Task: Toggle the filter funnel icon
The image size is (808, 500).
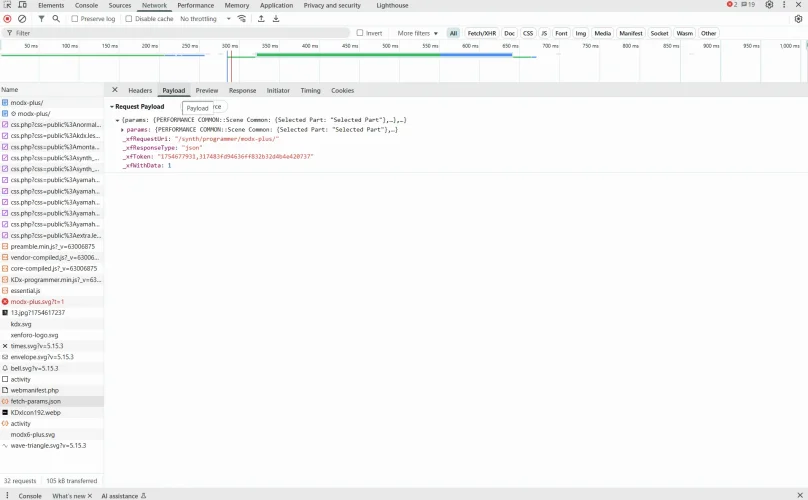Action: pyautogui.click(x=41, y=19)
